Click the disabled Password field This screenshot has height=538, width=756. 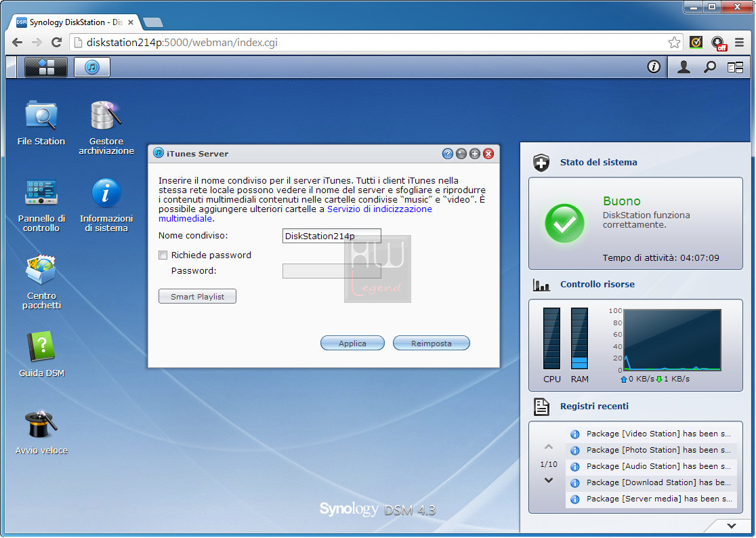tap(332, 271)
